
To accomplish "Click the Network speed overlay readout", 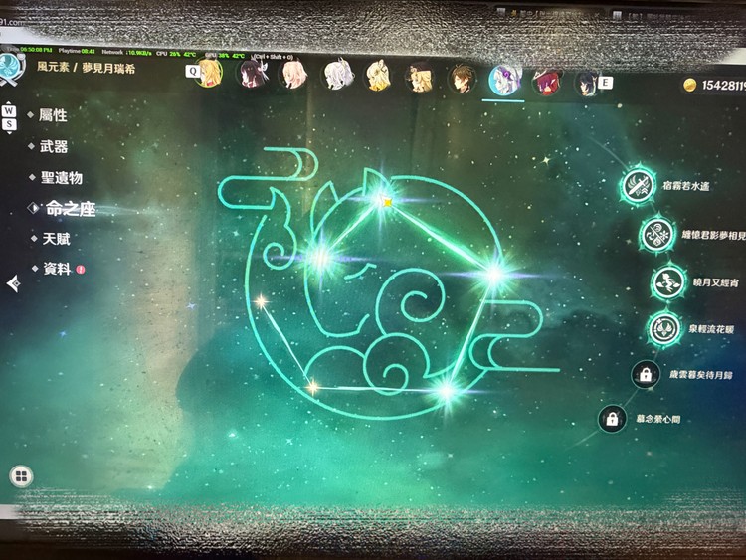I will coord(126,52).
